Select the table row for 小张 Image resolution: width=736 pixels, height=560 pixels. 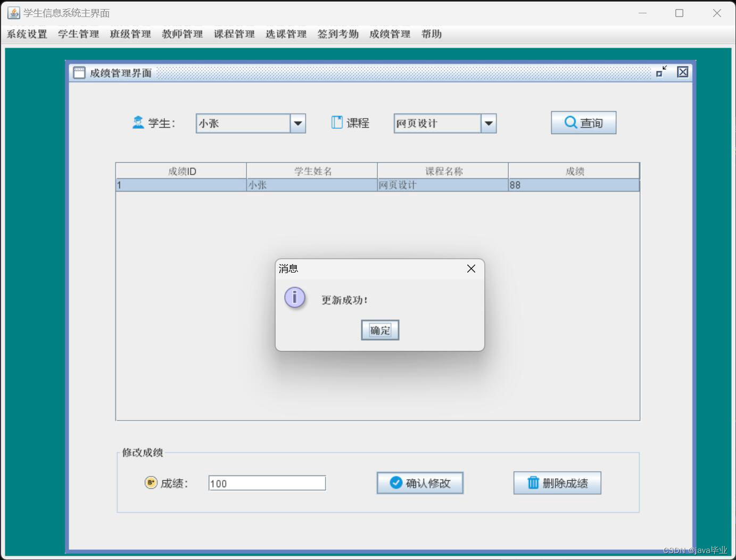tap(311, 185)
